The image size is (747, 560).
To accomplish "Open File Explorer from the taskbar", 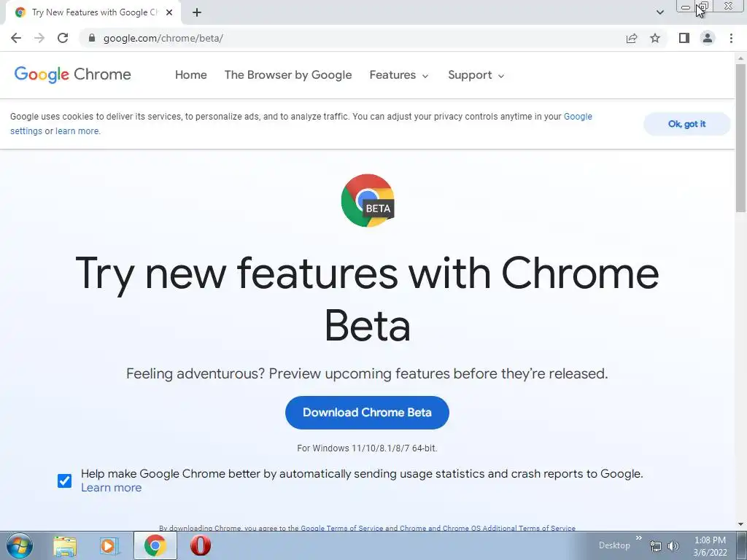I will point(65,546).
